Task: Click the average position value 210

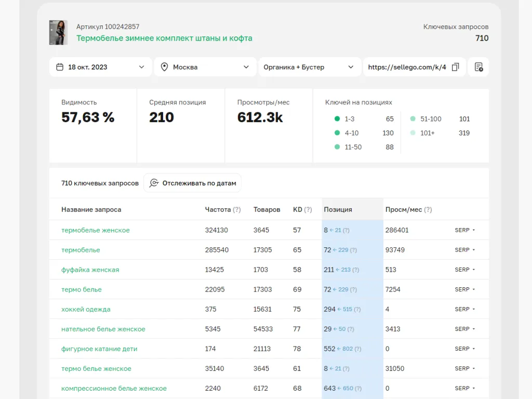Action: (x=162, y=117)
